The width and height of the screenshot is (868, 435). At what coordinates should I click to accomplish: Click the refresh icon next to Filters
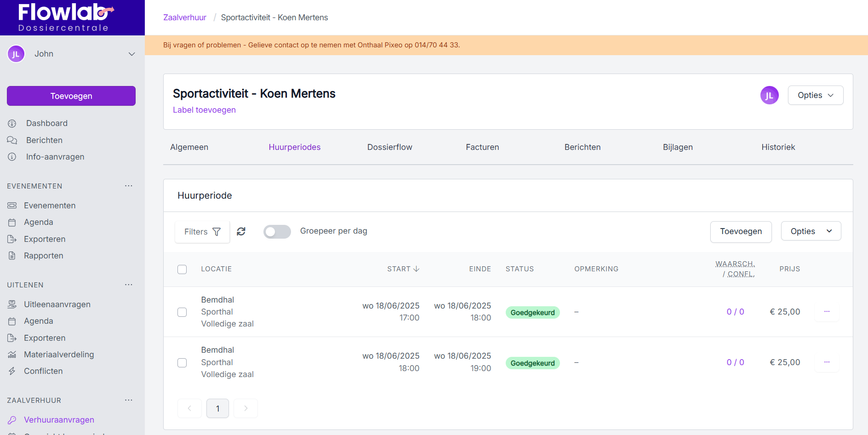click(241, 231)
